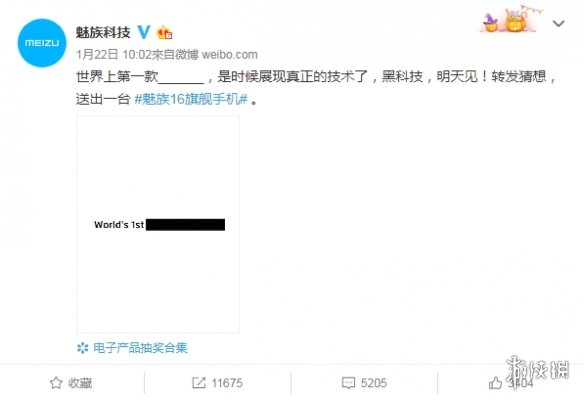Like the post with thumbs-up icon
The height and width of the screenshot is (400, 584).
495,382
